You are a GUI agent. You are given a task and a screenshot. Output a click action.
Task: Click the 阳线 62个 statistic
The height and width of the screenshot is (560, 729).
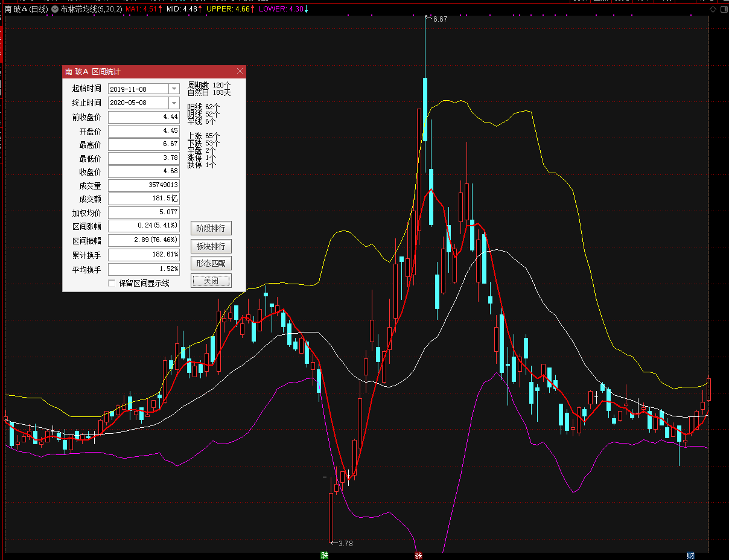pos(203,106)
